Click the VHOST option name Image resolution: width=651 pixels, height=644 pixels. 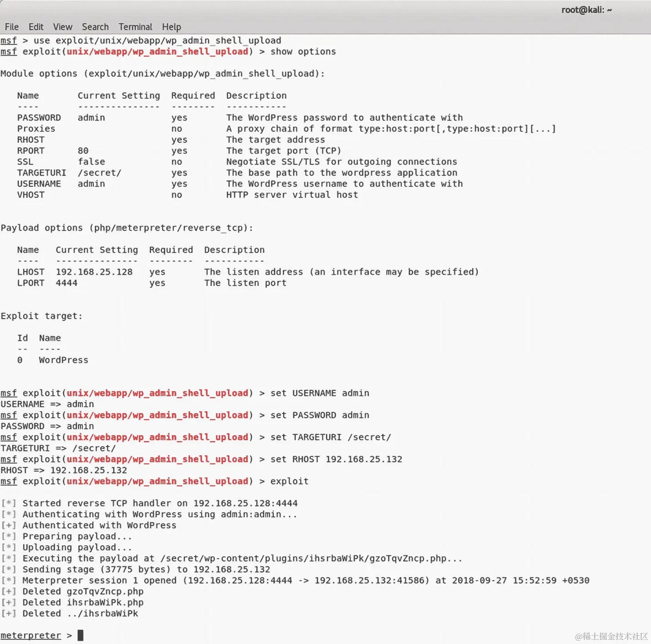tap(31, 195)
